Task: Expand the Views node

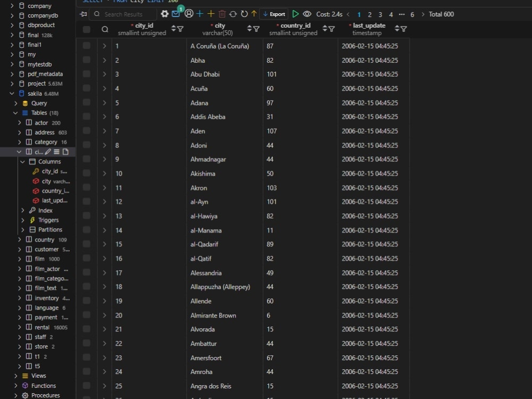Action: [15, 376]
